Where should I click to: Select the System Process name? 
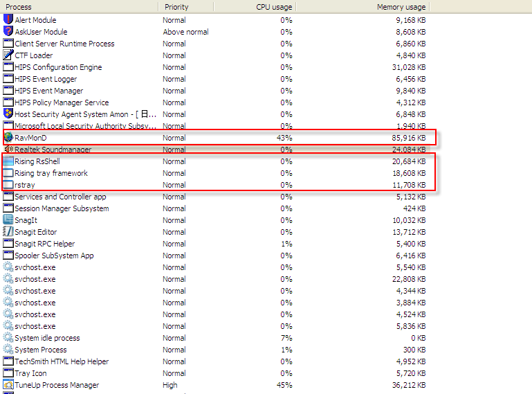click(x=41, y=350)
